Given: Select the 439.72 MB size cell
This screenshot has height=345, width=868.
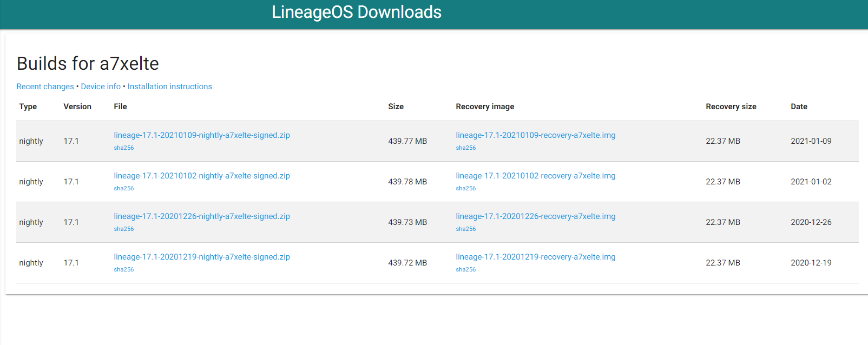Looking at the screenshot, I should [407, 263].
